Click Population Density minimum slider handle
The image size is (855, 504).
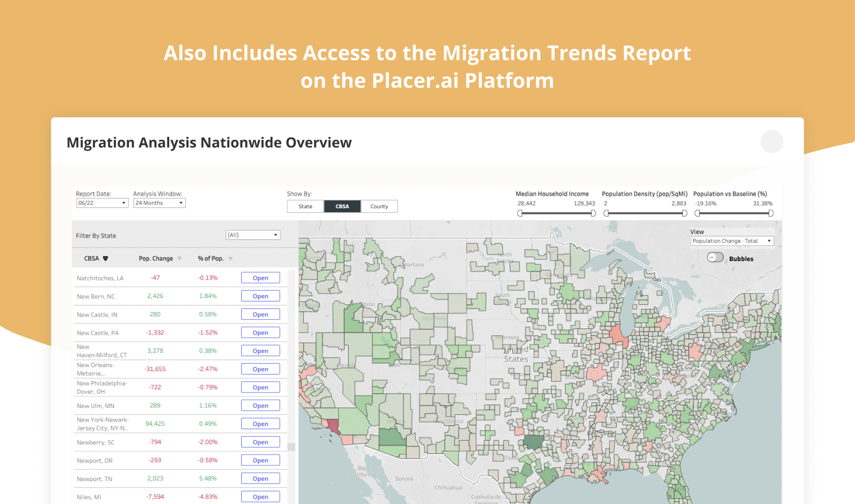point(606,213)
